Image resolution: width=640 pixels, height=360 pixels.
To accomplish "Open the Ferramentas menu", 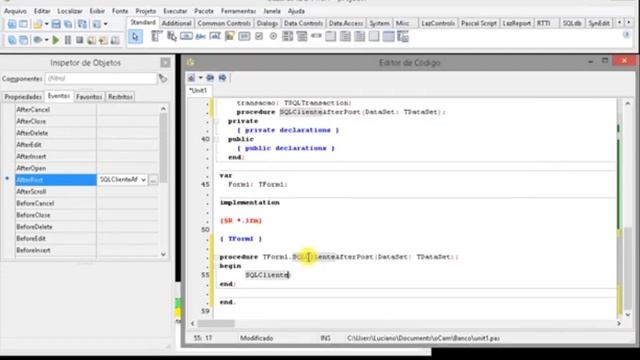I will 238,11.
